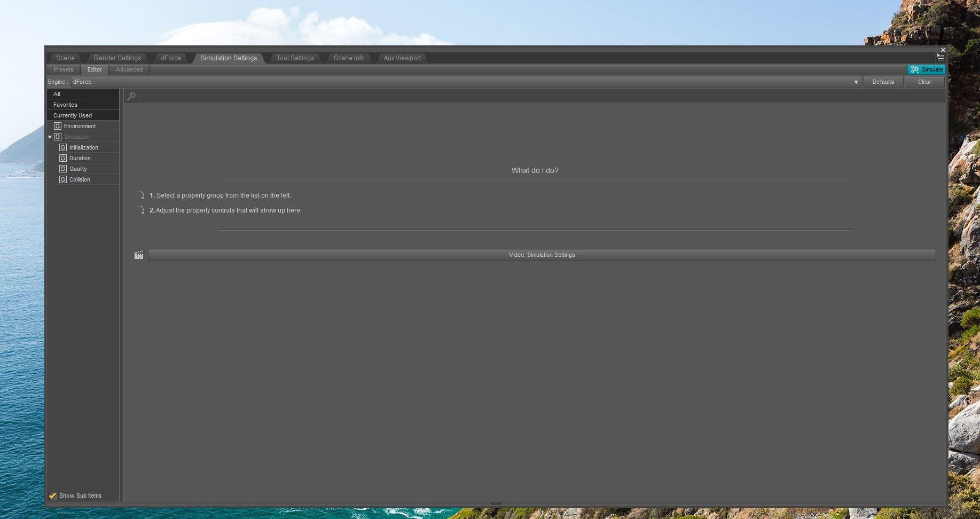Viewport: 980px width, 519px height.
Task: Open the Render Settings tab
Action: [x=117, y=58]
